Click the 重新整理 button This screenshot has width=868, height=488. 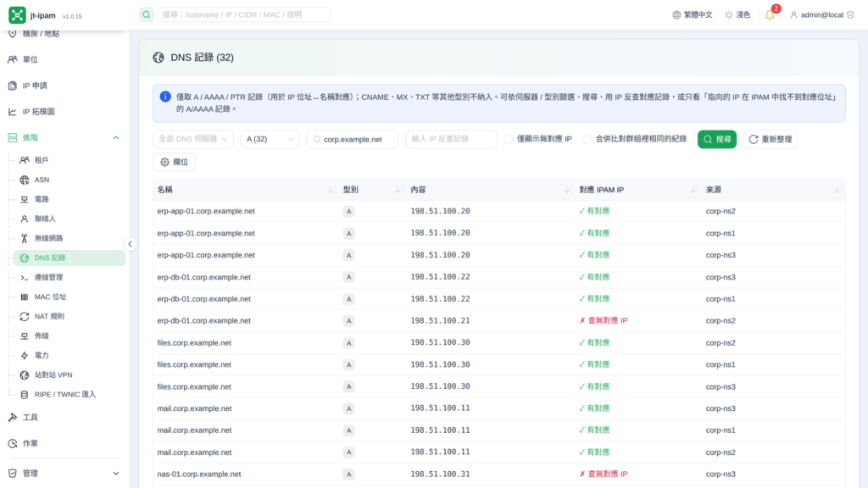pos(771,139)
